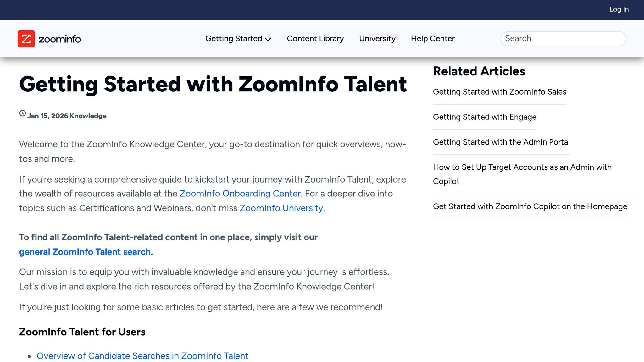
Task: Click the Knowledge label under the title
Action: pos(88,116)
